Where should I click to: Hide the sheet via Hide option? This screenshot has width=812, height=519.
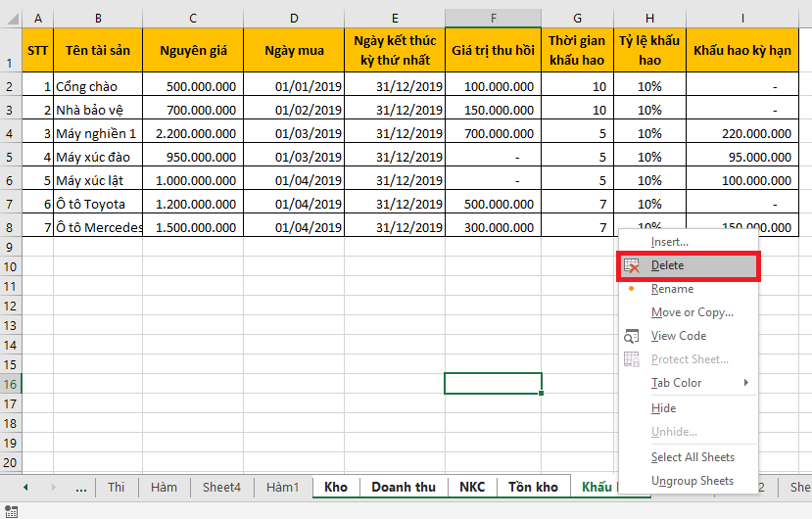663,408
